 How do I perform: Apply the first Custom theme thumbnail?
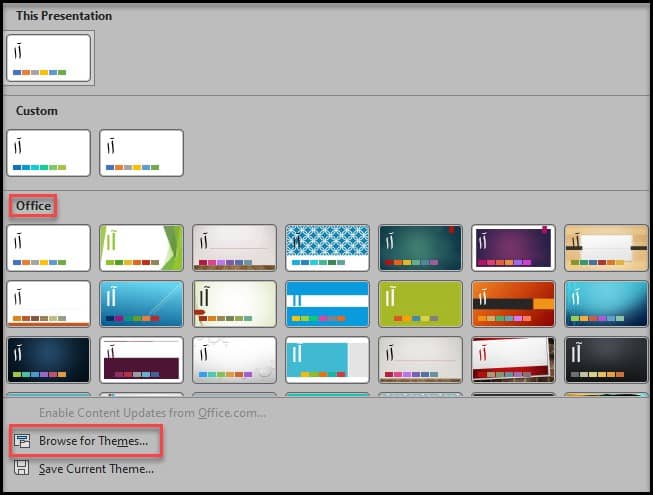coord(48,153)
